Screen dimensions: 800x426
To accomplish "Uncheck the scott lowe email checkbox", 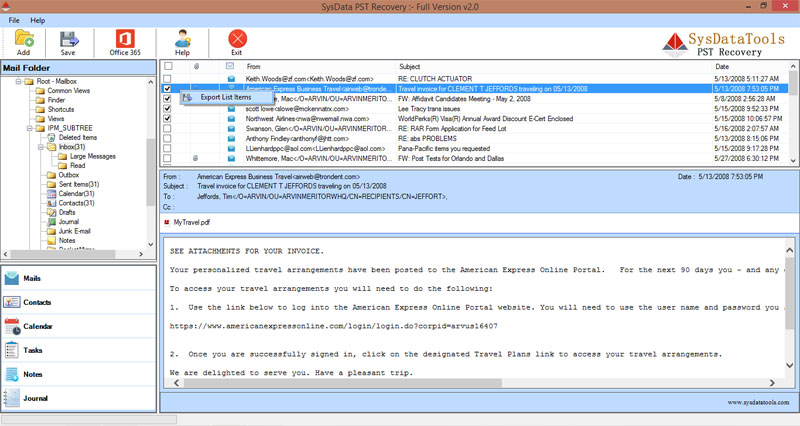I will (167, 109).
